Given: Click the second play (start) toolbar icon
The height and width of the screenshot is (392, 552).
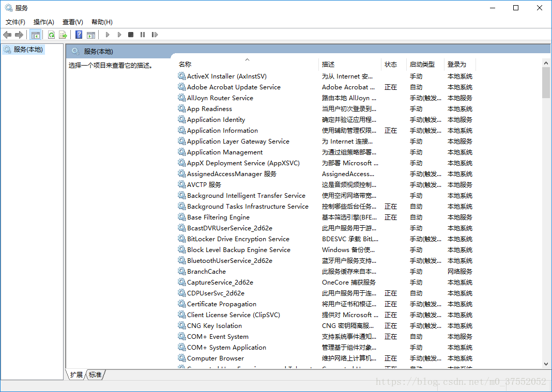Looking at the screenshot, I should tap(119, 35).
